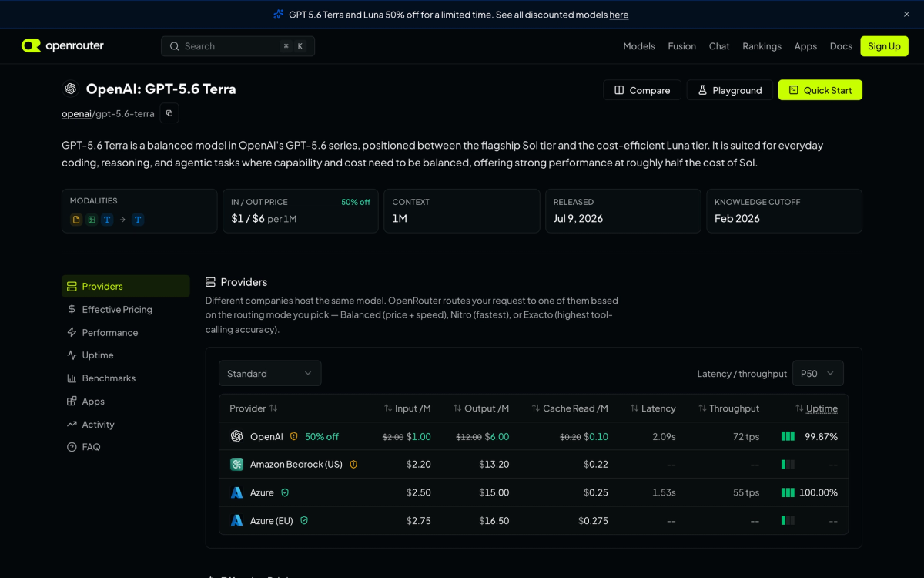Click the Providers section heading icon
The image size is (924, 578).
coord(210,282)
